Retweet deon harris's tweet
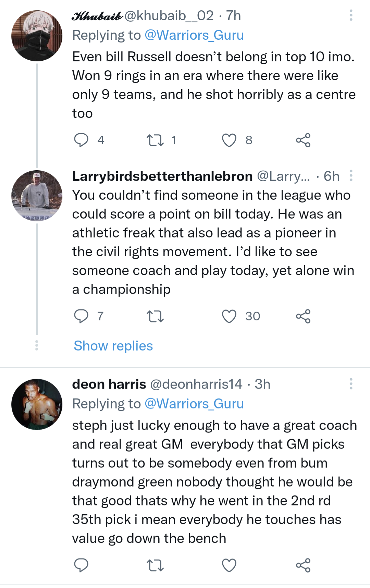370x588 pixels. click(155, 565)
